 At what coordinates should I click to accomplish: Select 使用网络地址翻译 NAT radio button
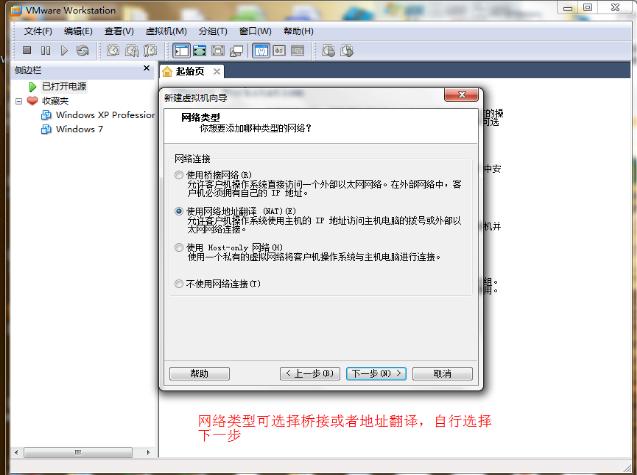click(x=179, y=211)
